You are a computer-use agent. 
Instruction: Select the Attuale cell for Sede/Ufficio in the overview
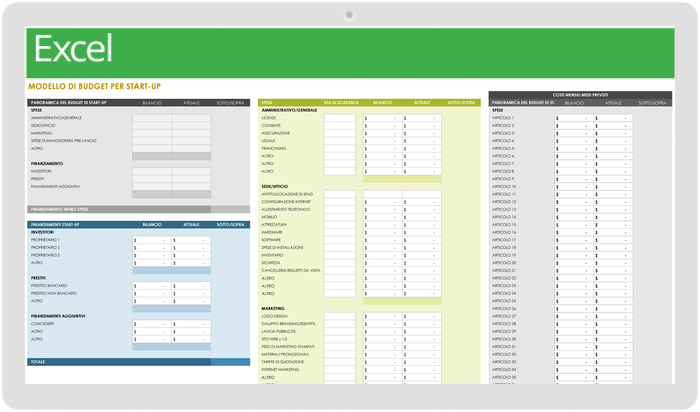pos(191,125)
